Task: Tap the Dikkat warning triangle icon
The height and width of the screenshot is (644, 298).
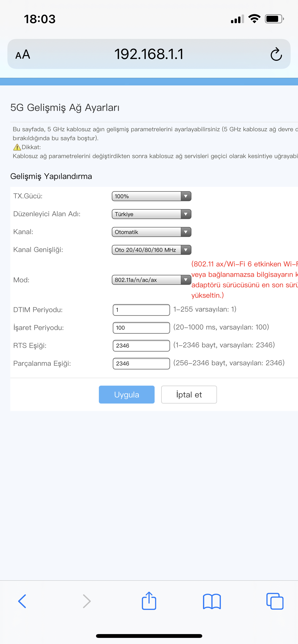Action: pyautogui.click(x=17, y=147)
